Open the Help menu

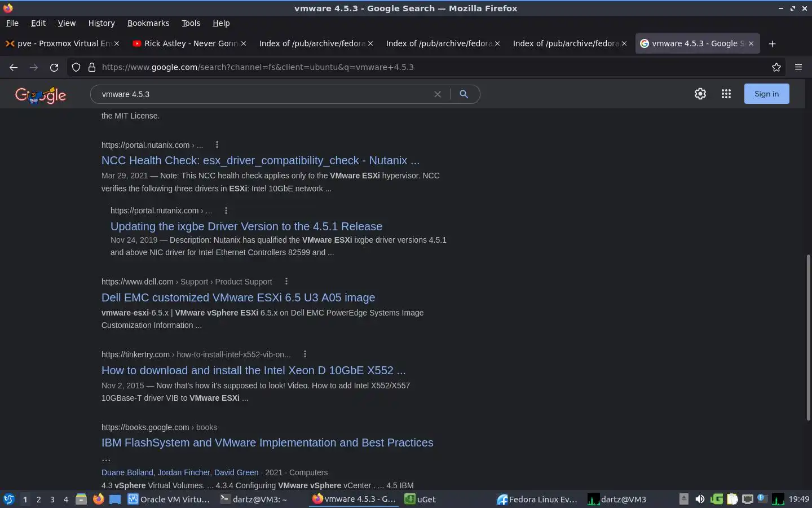tap(221, 23)
